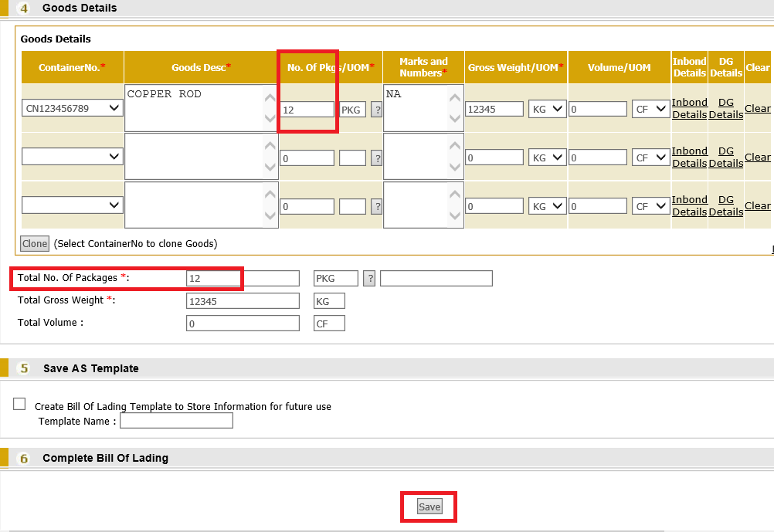
Task: Open KG weight unit dropdown in first row
Action: [x=547, y=109]
